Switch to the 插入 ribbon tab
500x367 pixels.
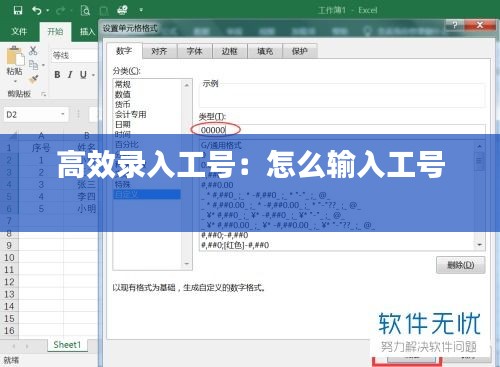pos(87,32)
